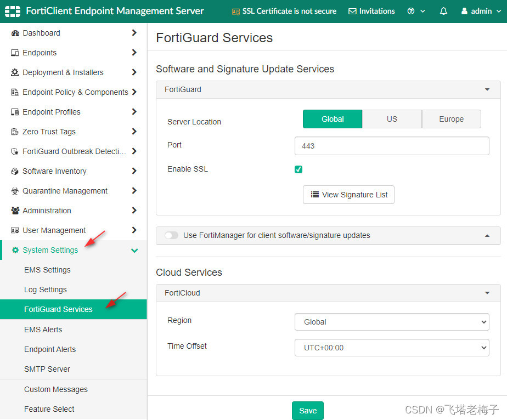Click the Administration people icon

(x=15, y=211)
